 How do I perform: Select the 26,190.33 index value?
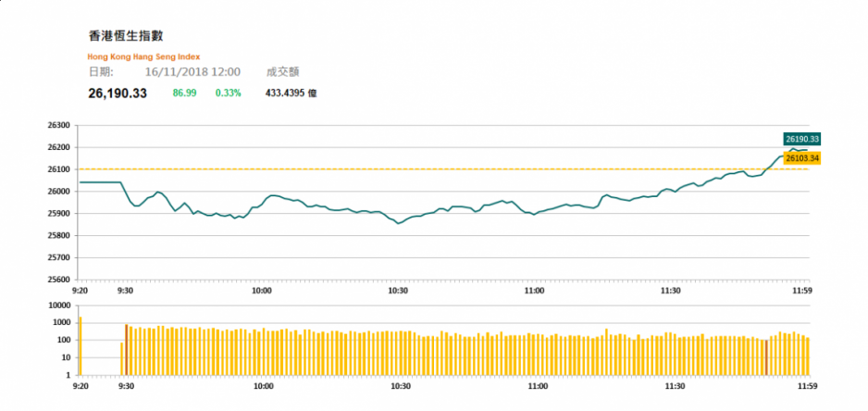(118, 93)
